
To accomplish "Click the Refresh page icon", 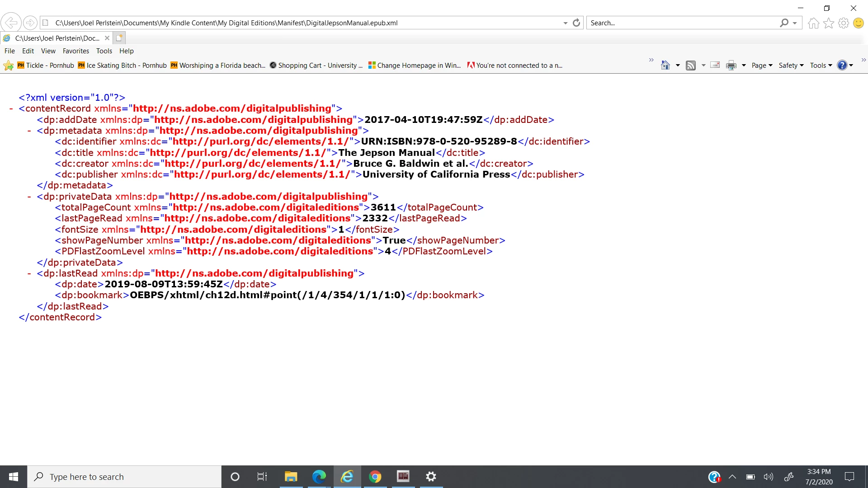I will point(576,23).
